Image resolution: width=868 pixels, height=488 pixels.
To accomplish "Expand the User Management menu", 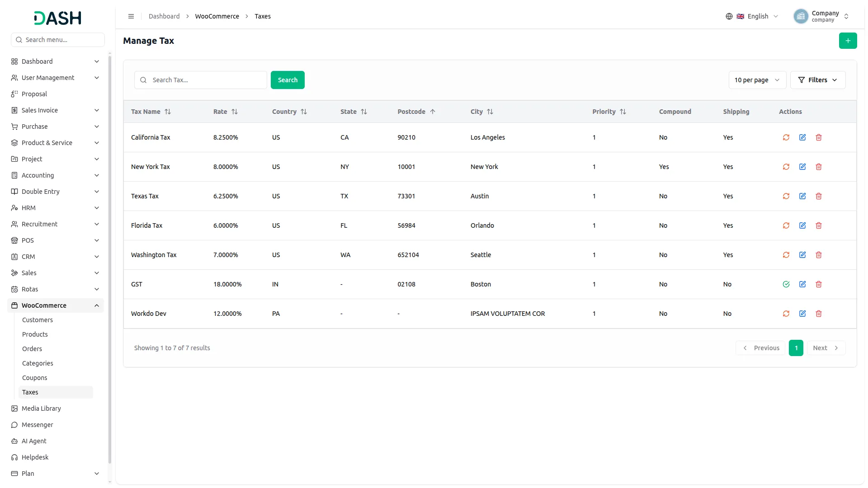I will [x=55, y=78].
